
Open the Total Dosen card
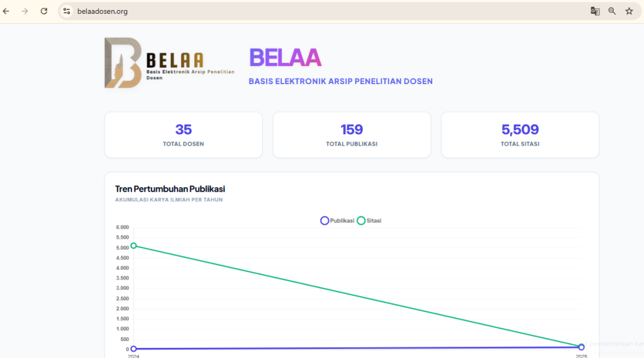point(183,135)
